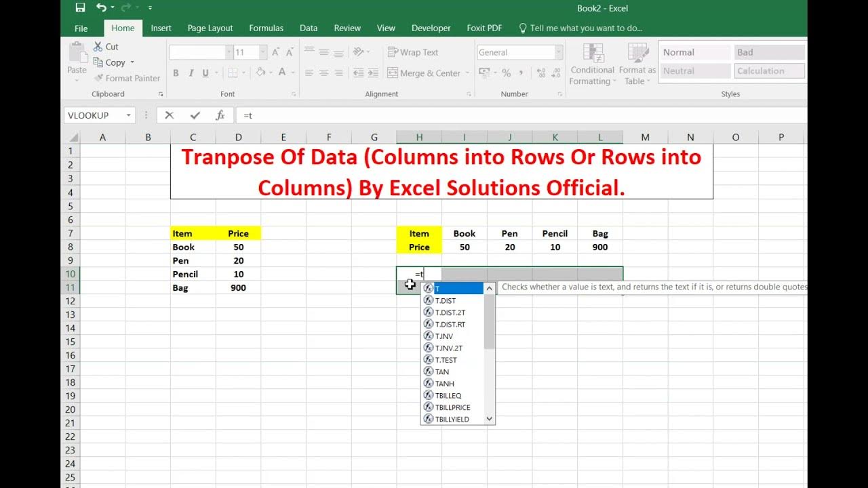Open the General number format dropdown
Screen dimensions: 868x488
click(x=559, y=52)
